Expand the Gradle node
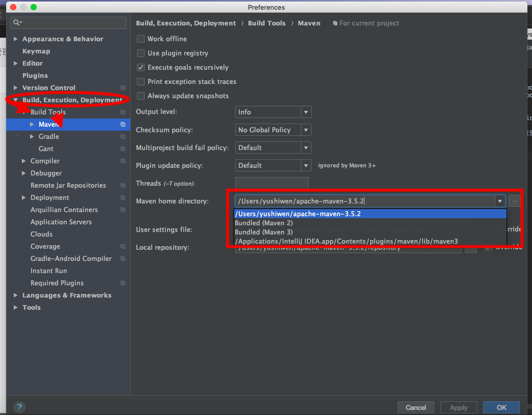Screen dimensions: 532x415 tap(32, 137)
